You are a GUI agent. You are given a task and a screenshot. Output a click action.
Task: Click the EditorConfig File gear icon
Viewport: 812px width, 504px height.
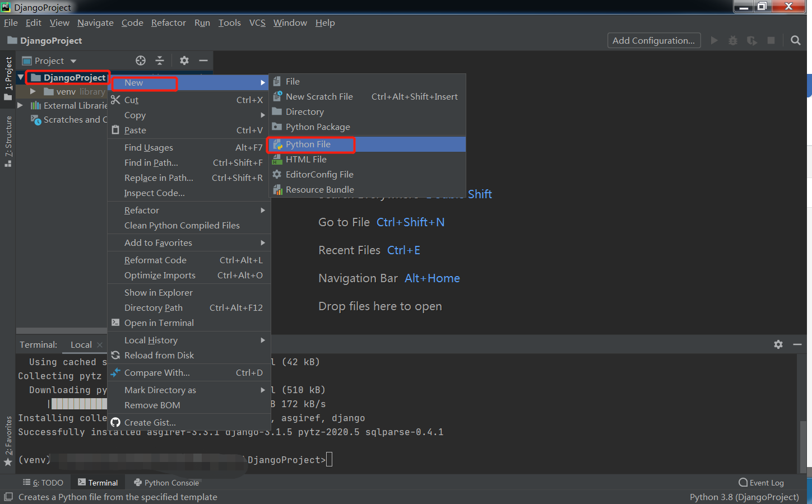pyautogui.click(x=277, y=174)
